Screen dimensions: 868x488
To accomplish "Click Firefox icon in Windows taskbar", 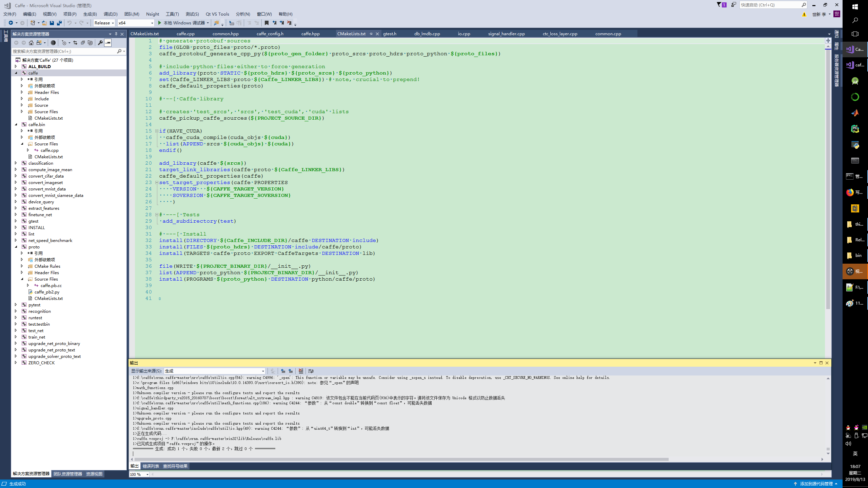I will pyautogui.click(x=850, y=192).
